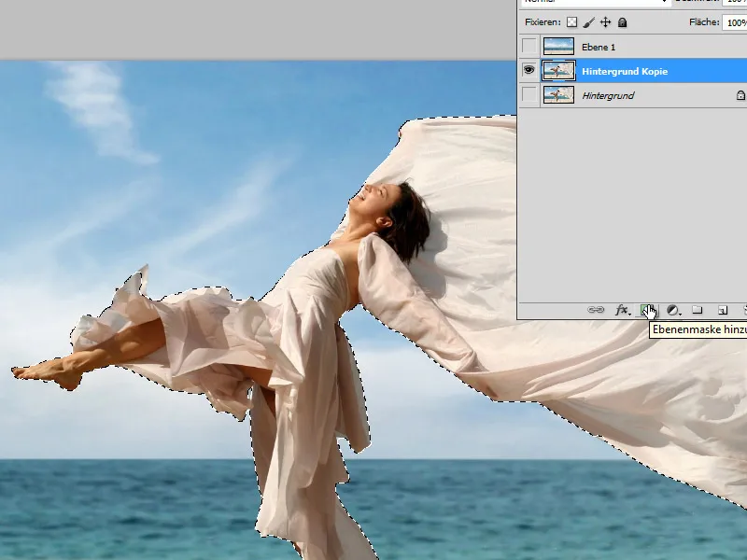The height and width of the screenshot is (560, 747).
Task: Click the Fläche label
Action: click(x=704, y=22)
